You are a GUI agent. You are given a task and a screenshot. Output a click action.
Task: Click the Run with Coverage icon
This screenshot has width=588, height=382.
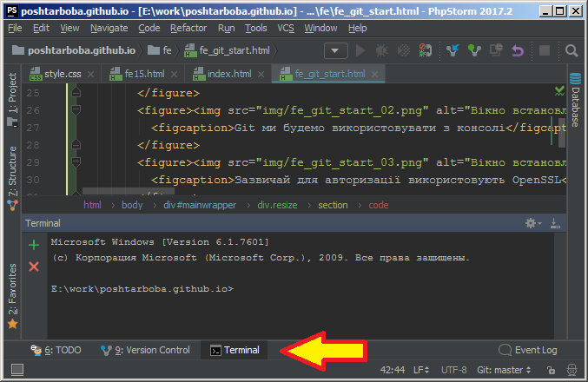(x=404, y=50)
